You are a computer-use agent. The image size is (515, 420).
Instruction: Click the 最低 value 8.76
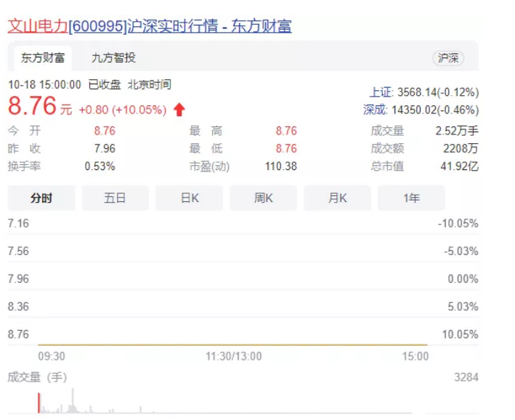tap(286, 148)
